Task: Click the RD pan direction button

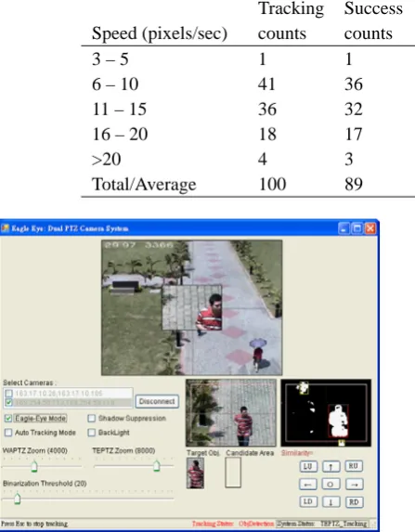Action: 354,501
